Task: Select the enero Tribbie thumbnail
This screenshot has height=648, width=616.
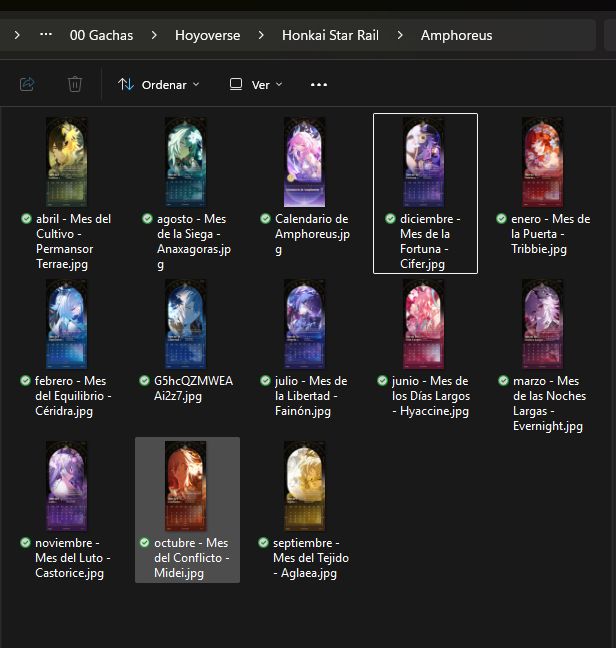Action: coord(542,162)
